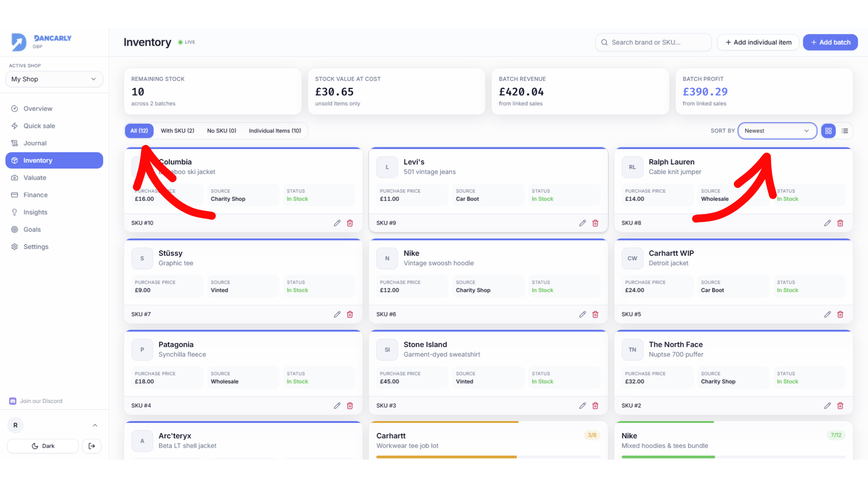
Task: Open the Sort By Newest dropdown
Action: tap(777, 131)
